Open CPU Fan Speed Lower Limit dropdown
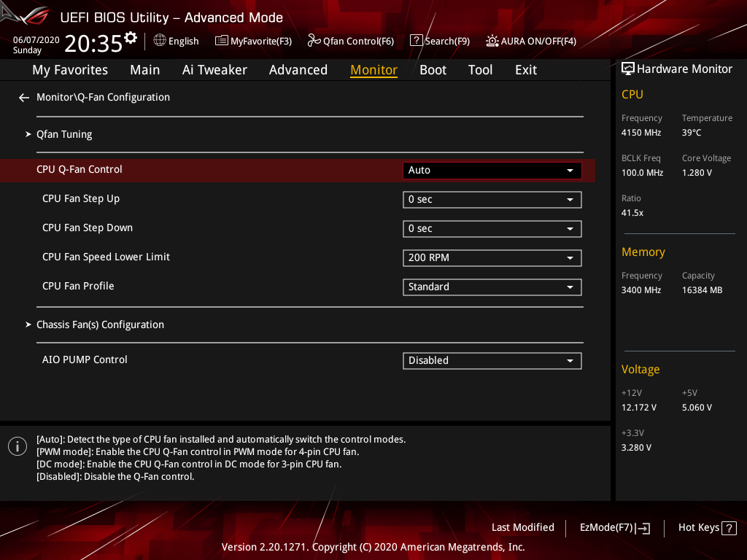Screen dimensions: 747x560 point(492,257)
